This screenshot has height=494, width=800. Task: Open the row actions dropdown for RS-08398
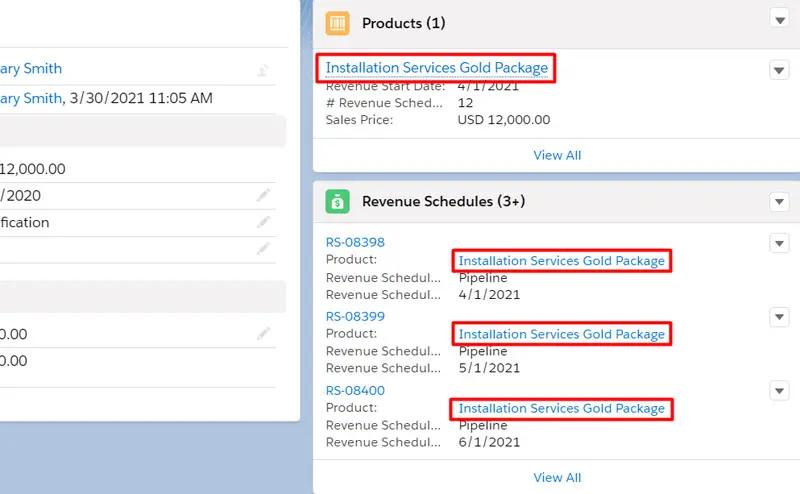tap(779, 243)
